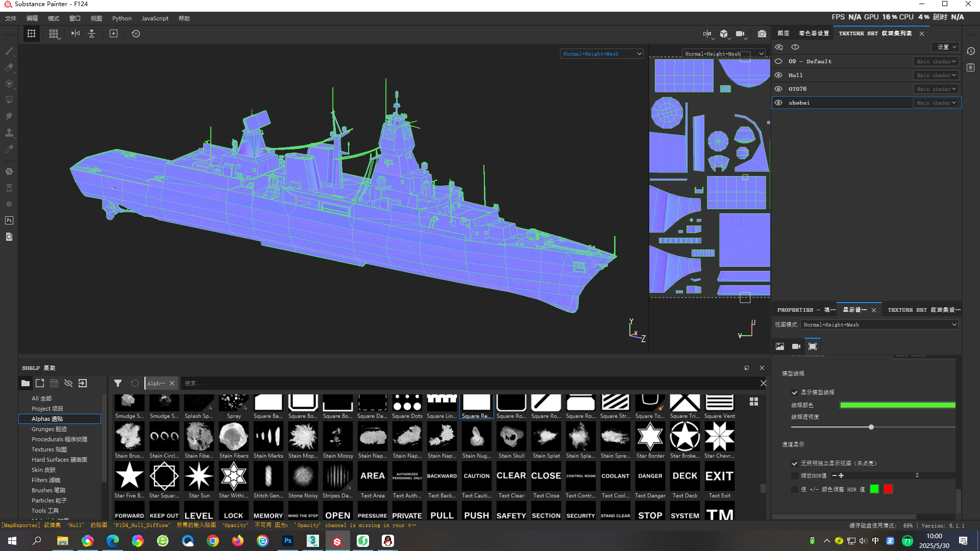Click the green wireframe color swatch

pos(897,405)
